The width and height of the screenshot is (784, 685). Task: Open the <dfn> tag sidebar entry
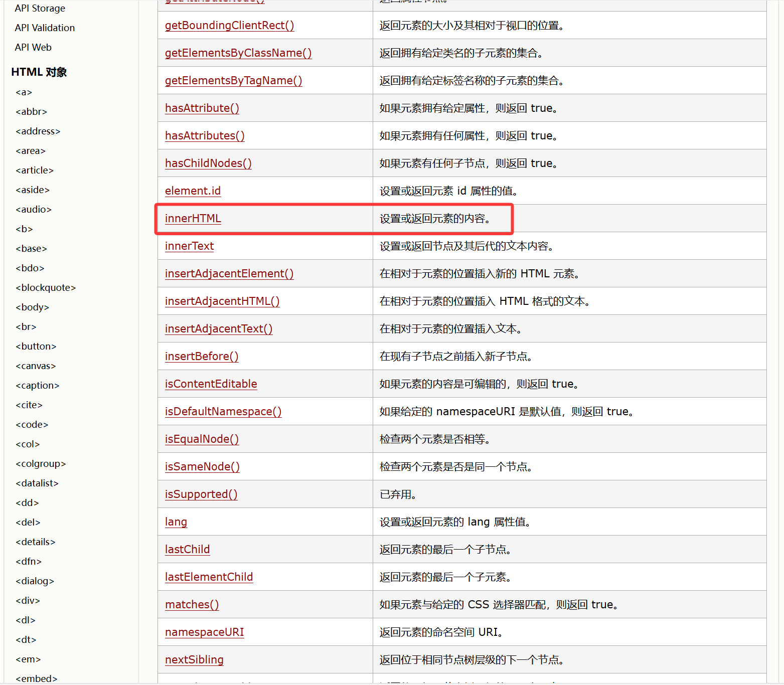coord(29,561)
